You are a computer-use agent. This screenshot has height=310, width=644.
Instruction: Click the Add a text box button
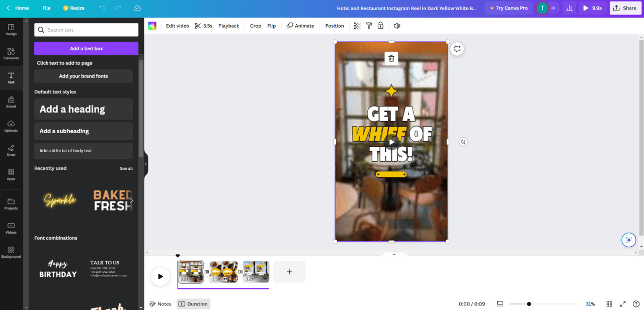pos(86,48)
